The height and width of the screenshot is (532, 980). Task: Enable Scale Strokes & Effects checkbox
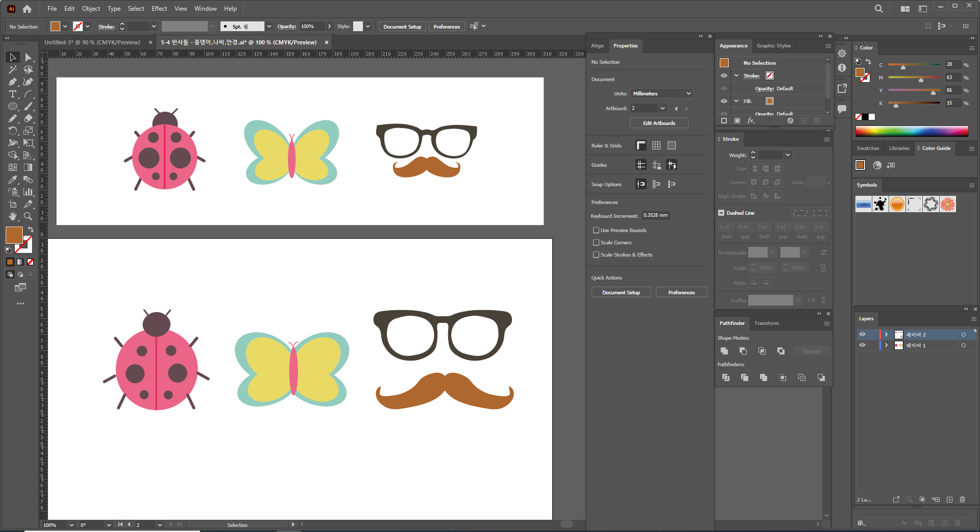coord(596,255)
